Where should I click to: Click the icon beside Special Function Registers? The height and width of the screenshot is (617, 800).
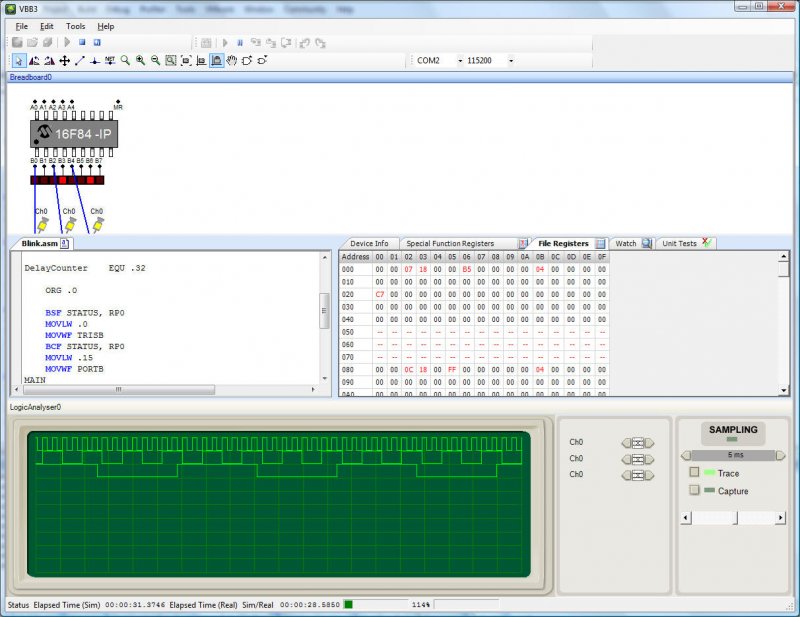523,243
